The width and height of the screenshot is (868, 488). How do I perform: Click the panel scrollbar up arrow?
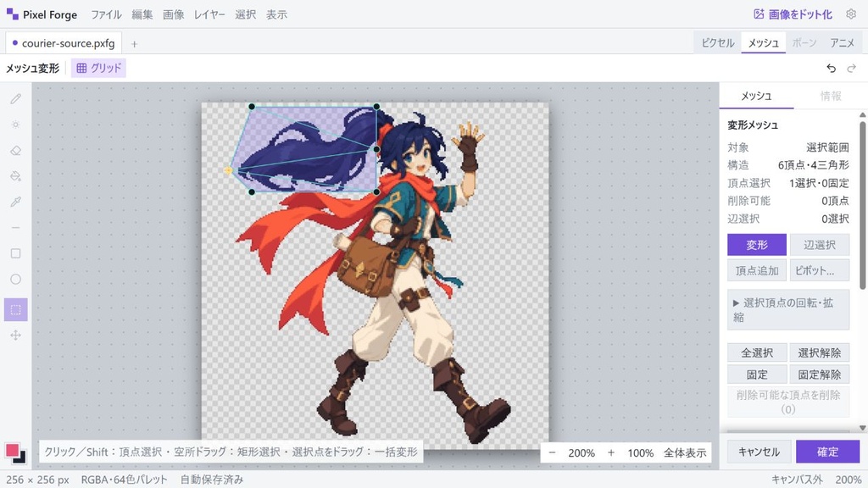(862, 114)
